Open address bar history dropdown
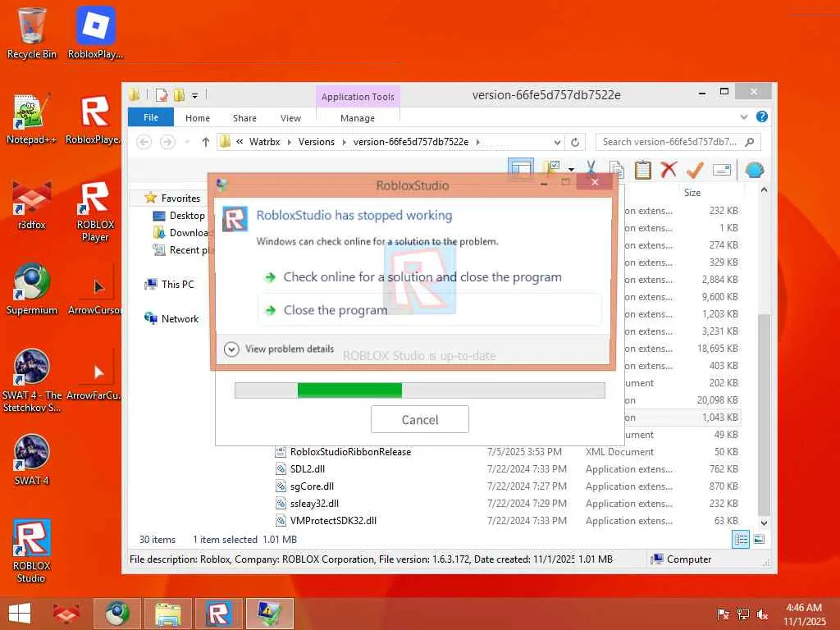Viewport: 840px width, 630px height. coord(557,142)
